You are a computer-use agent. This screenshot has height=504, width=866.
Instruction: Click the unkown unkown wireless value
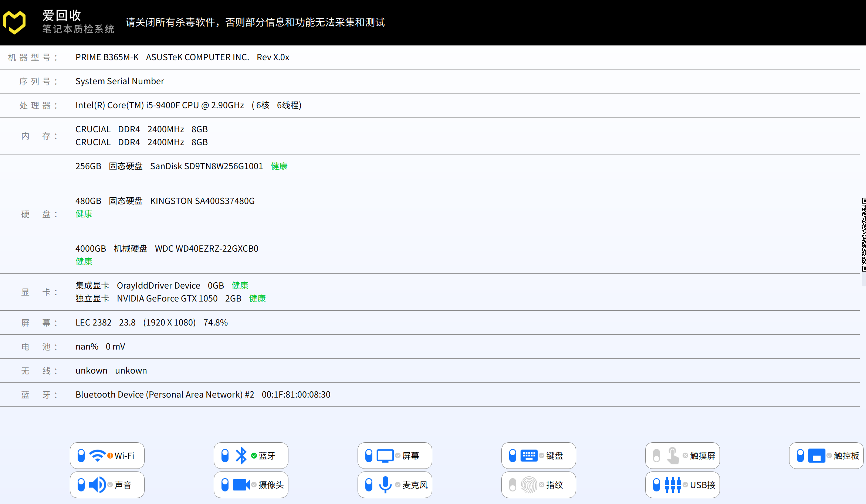point(111,371)
